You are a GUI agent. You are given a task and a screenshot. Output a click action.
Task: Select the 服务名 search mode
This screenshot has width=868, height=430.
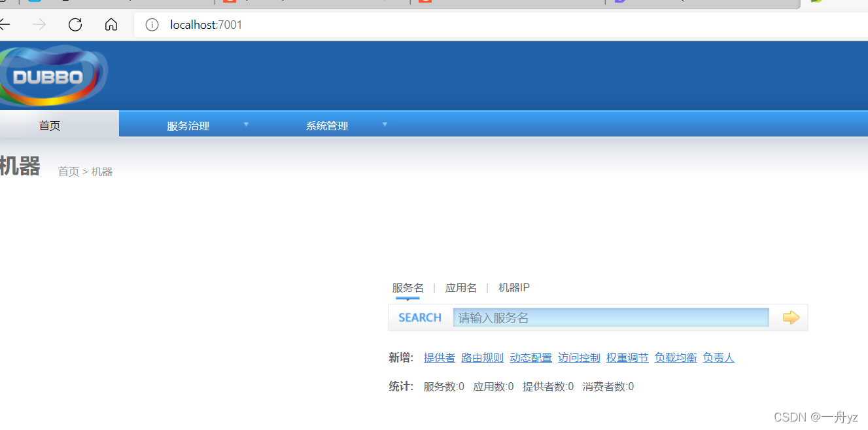[x=408, y=287]
